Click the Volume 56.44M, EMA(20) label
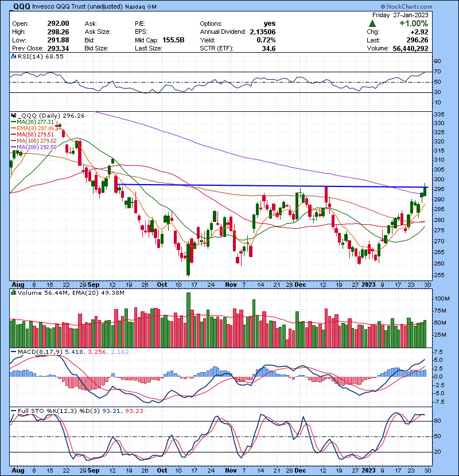Image resolution: width=459 pixels, height=476 pixels. 71,292
